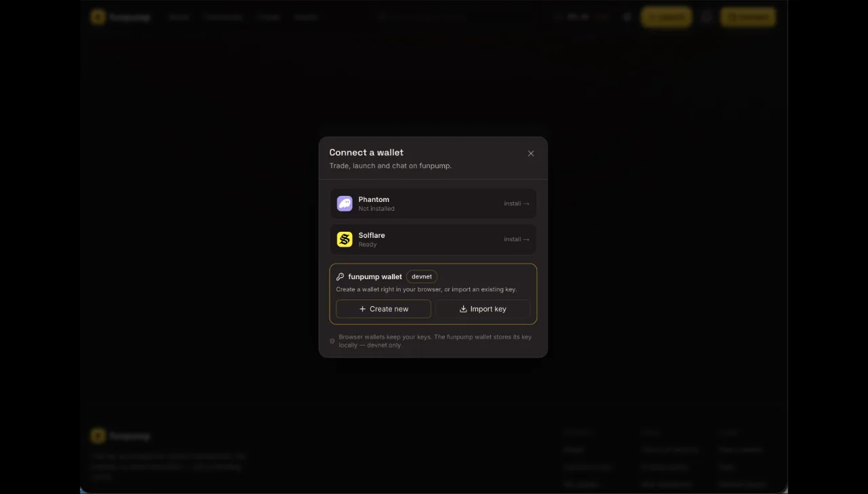Click the "Connect a wallet" title

click(366, 152)
